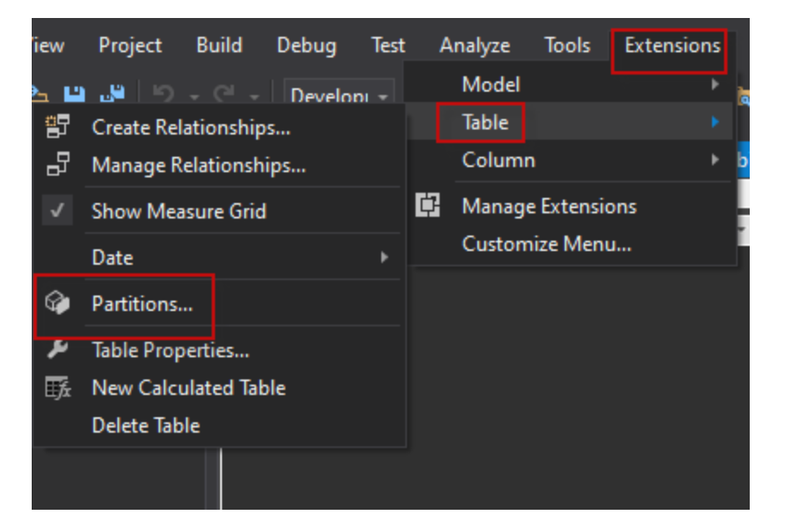Open the Tools menu
802x532 pixels.
[x=567, y=45]
